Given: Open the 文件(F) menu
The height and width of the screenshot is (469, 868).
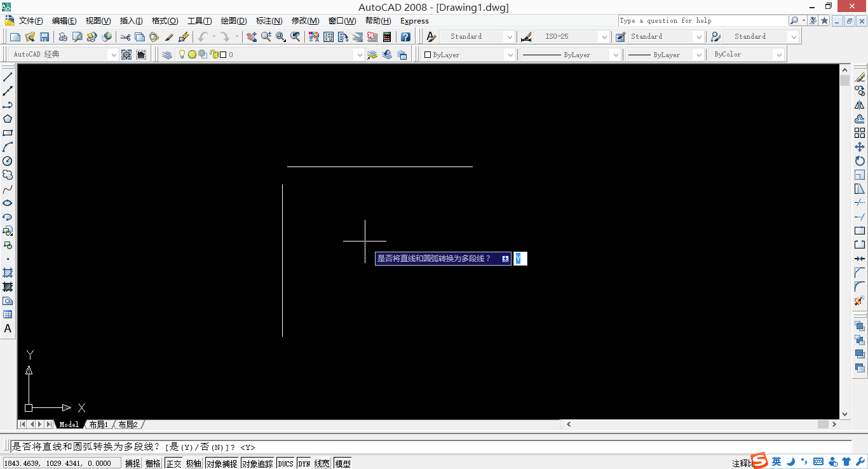Looking at the screenshot, I should (x=31, y=21).
